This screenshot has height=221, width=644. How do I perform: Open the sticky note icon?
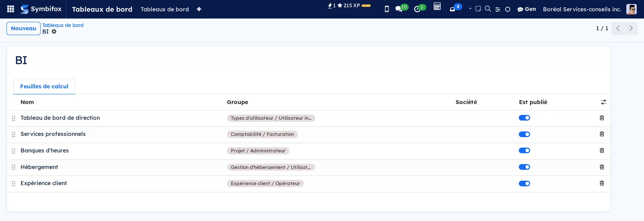coord(478,8)
